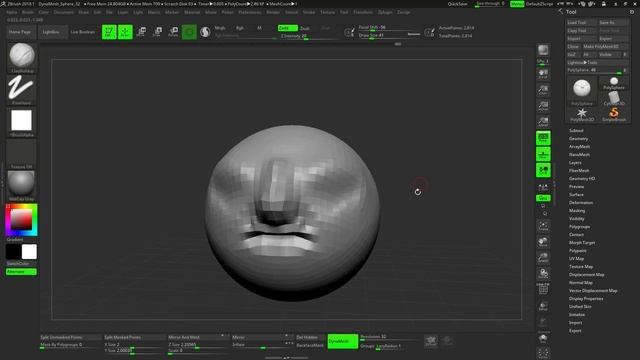The height and width of the screenshot is (360, 640).
Task: Open the MatCap Gray material selector
Action: tap(21, 185)
